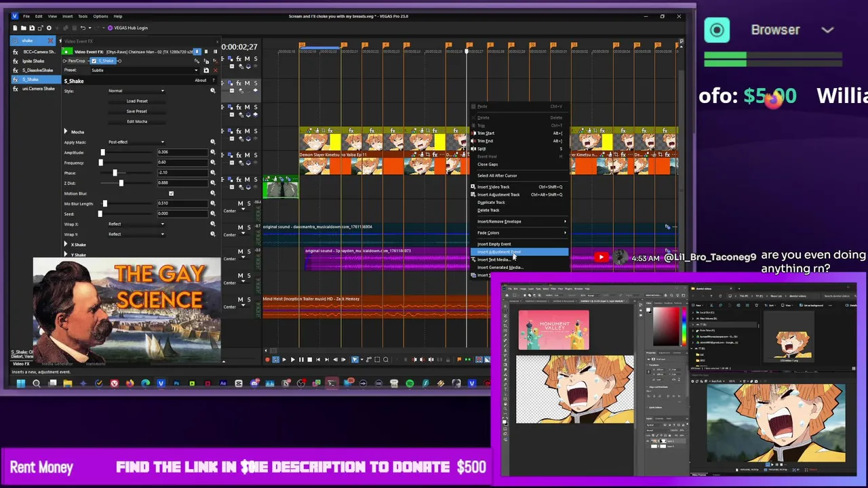Image resolution: width=868 pixels, height=488 pixels.
Task: Open Firefox from the taskbar
Action: [130, 384]
